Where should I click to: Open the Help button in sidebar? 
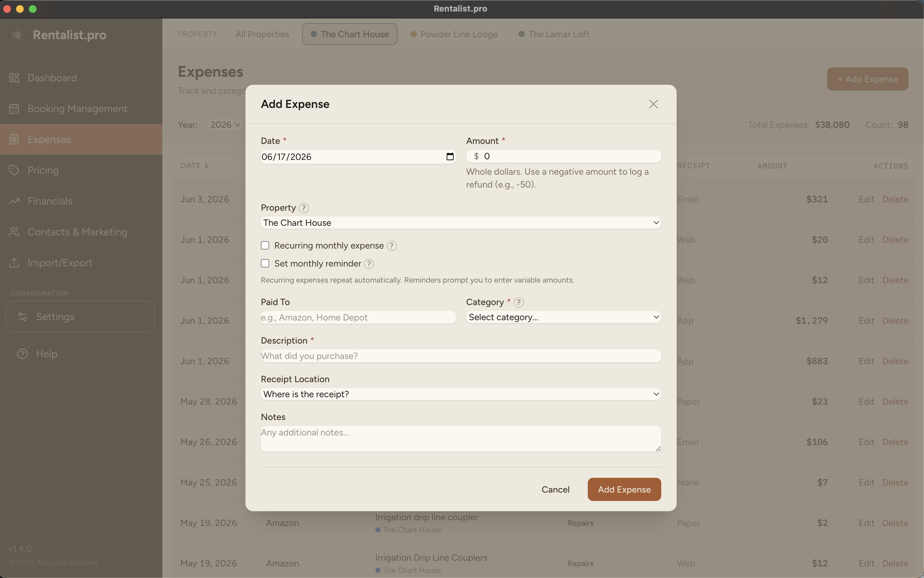coord(80,354)
